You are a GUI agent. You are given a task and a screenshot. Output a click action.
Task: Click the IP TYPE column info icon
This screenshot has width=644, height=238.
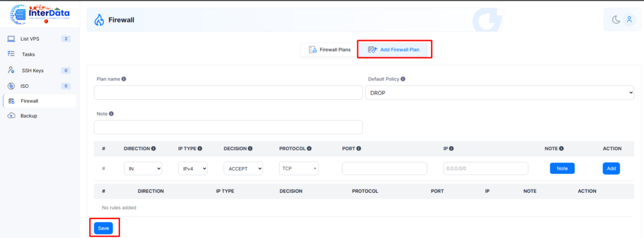click(x=200, y=149)
